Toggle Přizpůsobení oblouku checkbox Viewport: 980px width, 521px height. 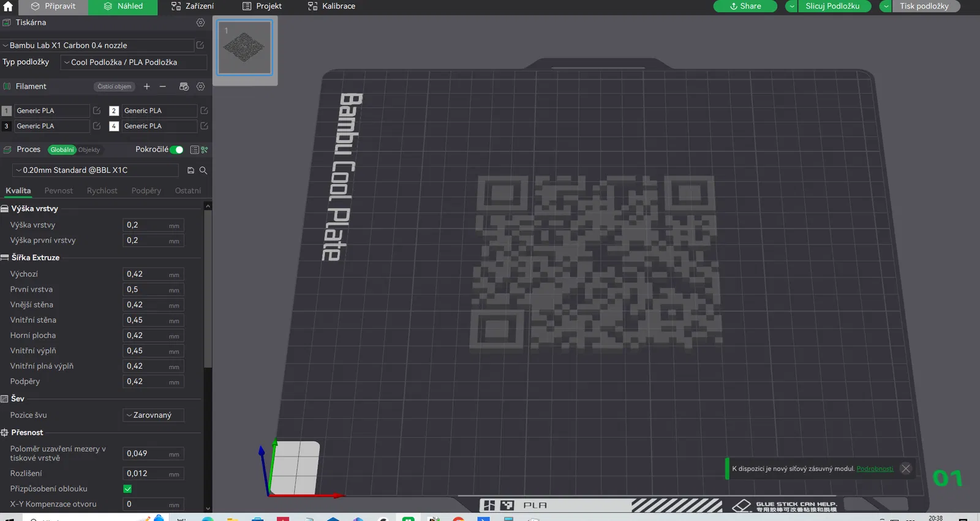[127, 489]
